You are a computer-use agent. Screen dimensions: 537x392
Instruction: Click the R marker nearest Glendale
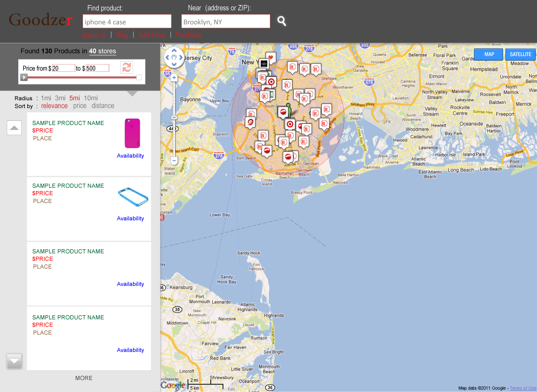(x=316, y=69)
